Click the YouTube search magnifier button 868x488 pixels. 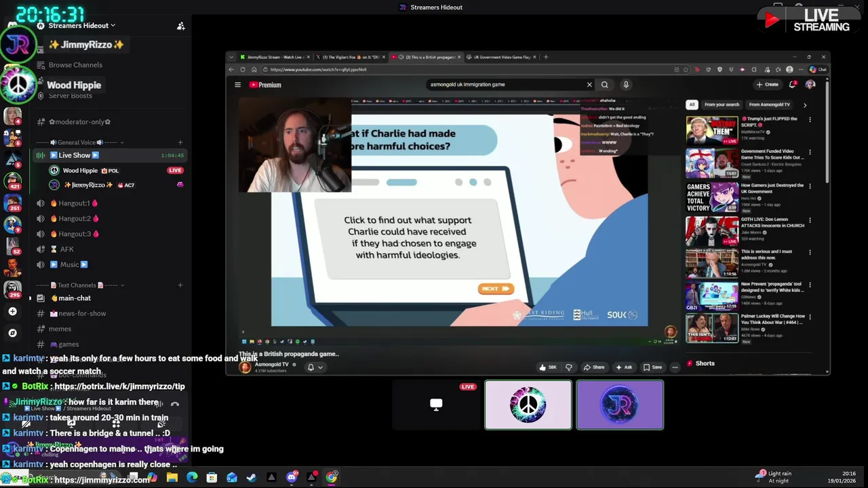(x=605, y=85)
